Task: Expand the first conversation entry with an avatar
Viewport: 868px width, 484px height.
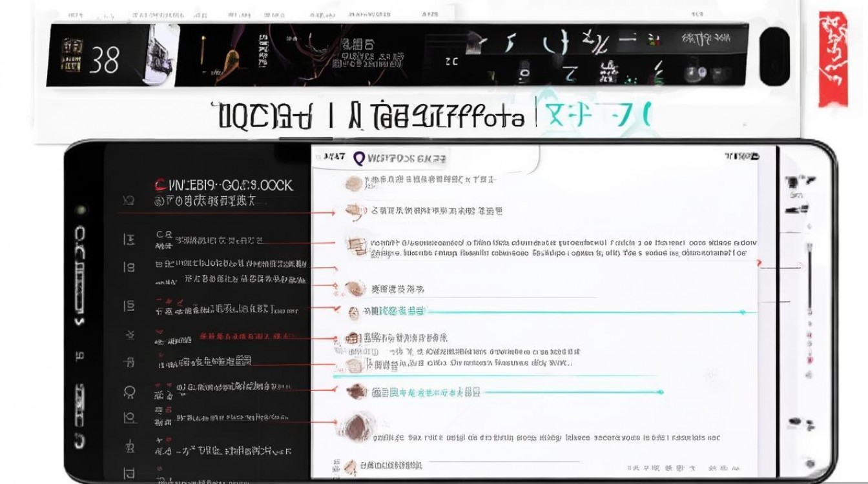Action: (352, 182)
